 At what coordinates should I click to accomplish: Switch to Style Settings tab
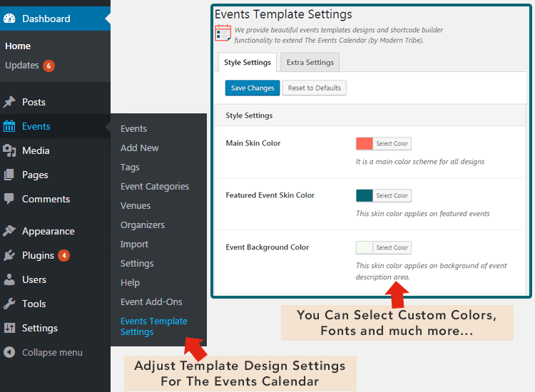click(x=248, y=63)
